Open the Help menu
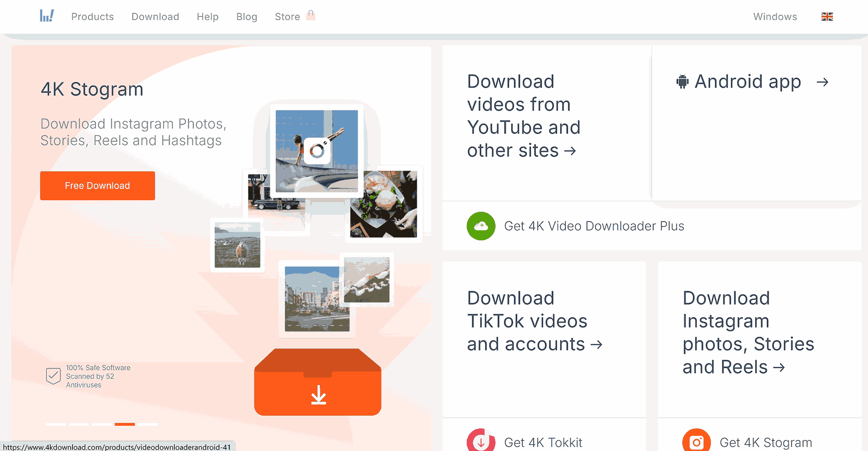 [x=208, y=17]
